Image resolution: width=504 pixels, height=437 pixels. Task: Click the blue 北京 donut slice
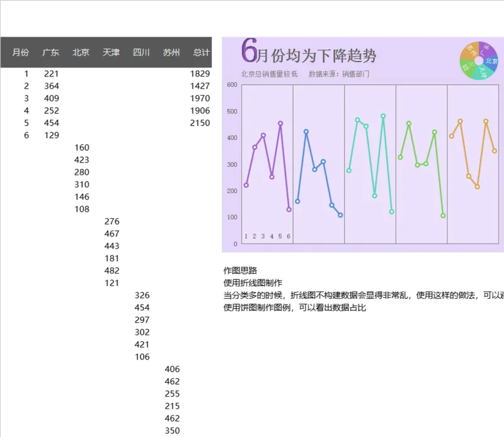pos(491,61)
